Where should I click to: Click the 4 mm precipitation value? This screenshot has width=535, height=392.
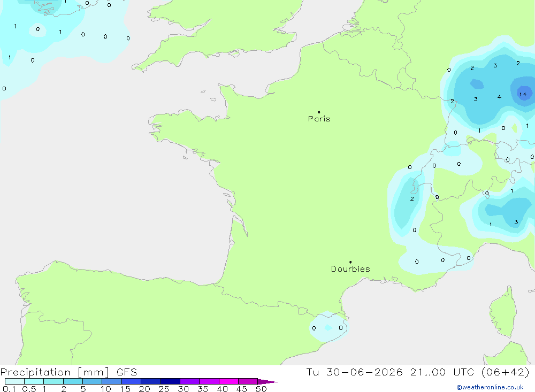pyautogui.click(x=499, y=97)
